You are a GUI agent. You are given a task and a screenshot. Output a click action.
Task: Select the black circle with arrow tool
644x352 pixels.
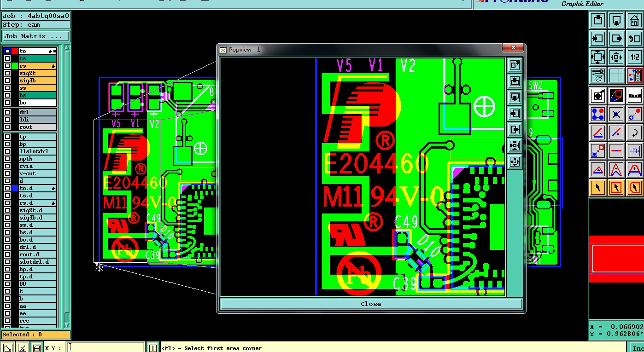[598, 95]
